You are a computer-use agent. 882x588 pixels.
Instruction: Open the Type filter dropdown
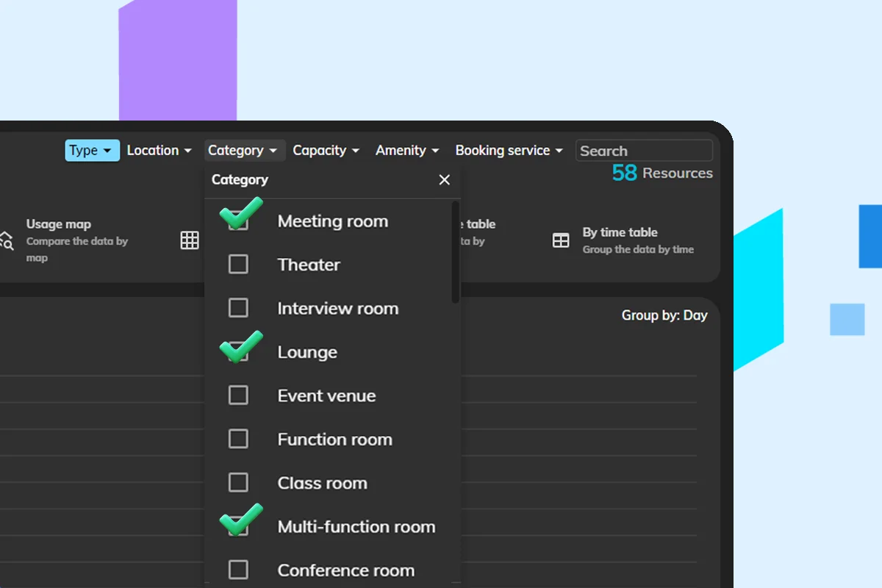(92, 150)
